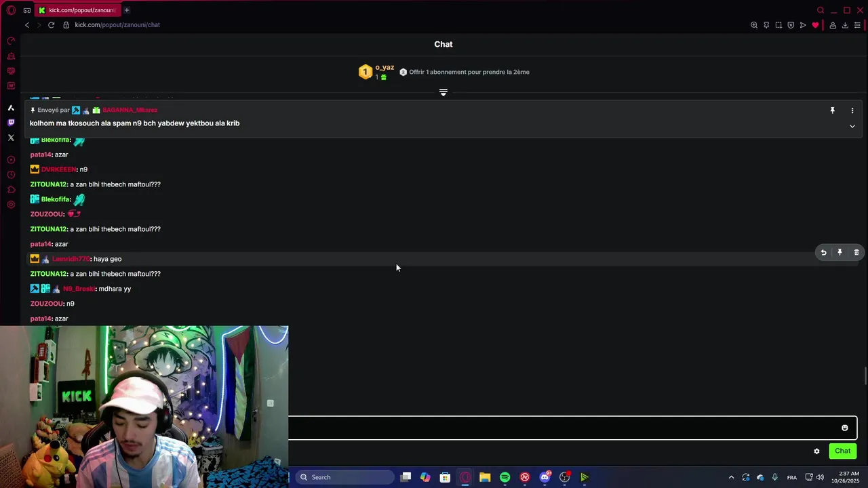This screenshot has width=868, height=488.
Task: Reload the current page
Action: click(51, 25)
